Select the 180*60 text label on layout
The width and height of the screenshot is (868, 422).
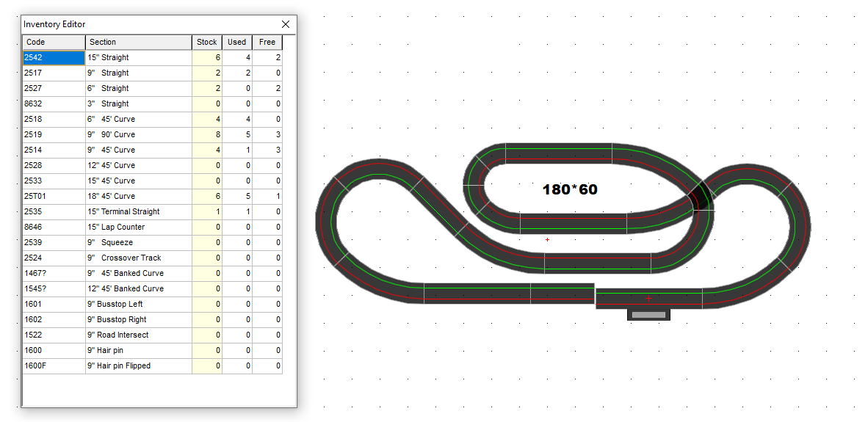(x=570, y=189)
